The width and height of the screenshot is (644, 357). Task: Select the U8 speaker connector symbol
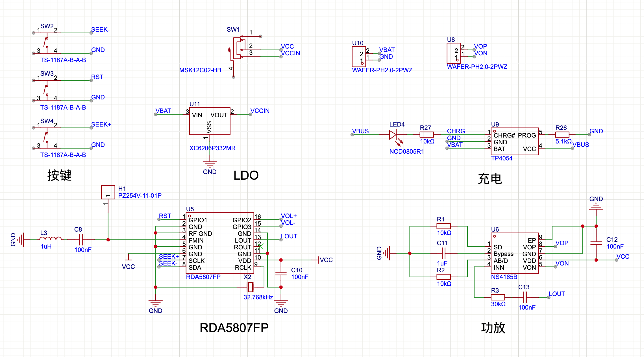tap(454, 53)
